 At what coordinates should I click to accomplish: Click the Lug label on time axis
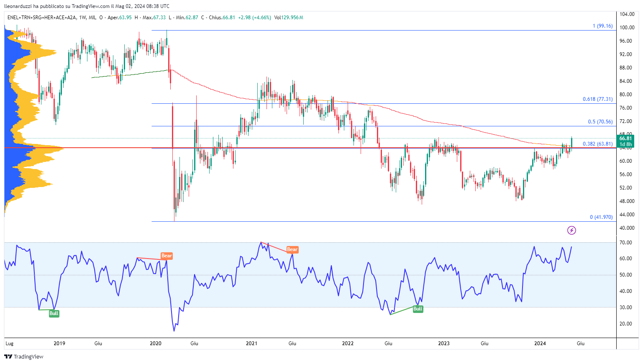pos(9,343)
